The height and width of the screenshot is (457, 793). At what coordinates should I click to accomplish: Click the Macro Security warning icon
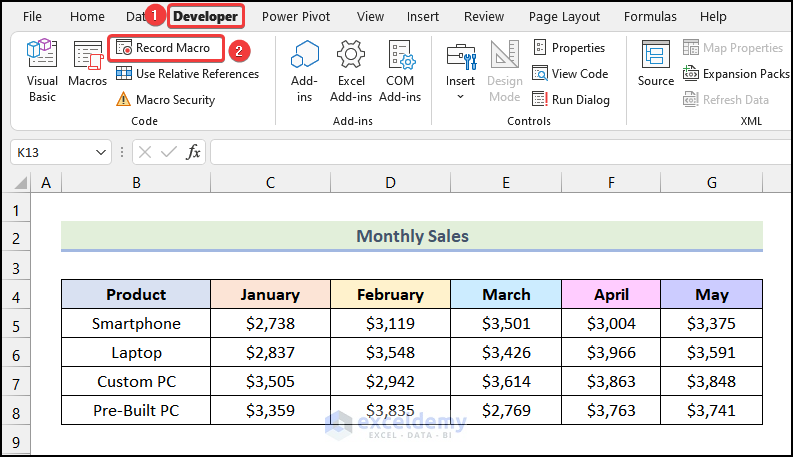123,100
